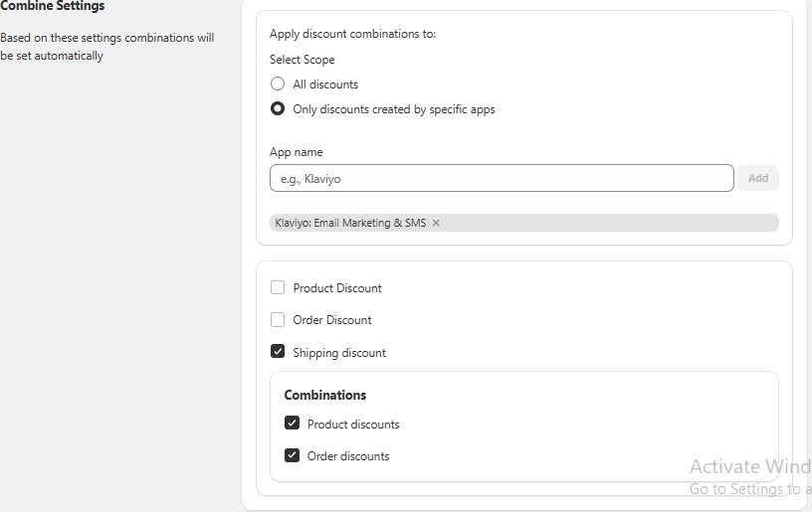Click the Klaviyo: Email Marketing & SMS tag text

pos(350,223)
